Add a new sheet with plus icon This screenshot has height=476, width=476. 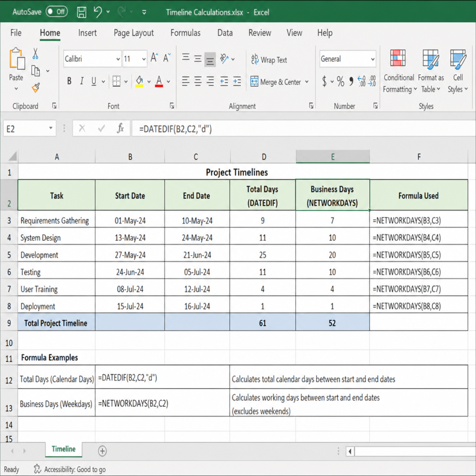click(102, 451)
